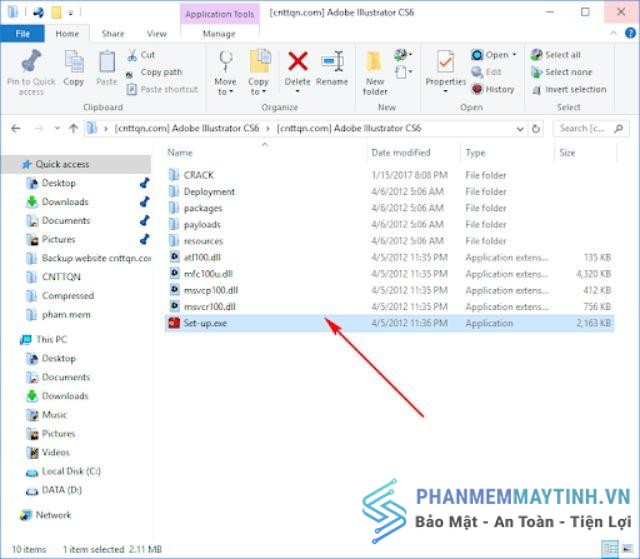The image size is (640, 559).
Task: Click Invert selection in ribbon
Action: point(569,89)
